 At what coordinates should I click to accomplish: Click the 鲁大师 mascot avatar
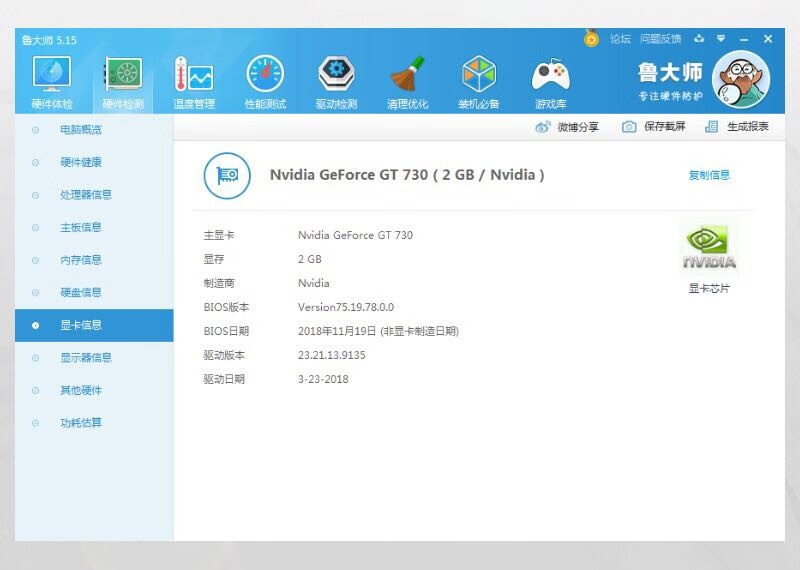741,79
